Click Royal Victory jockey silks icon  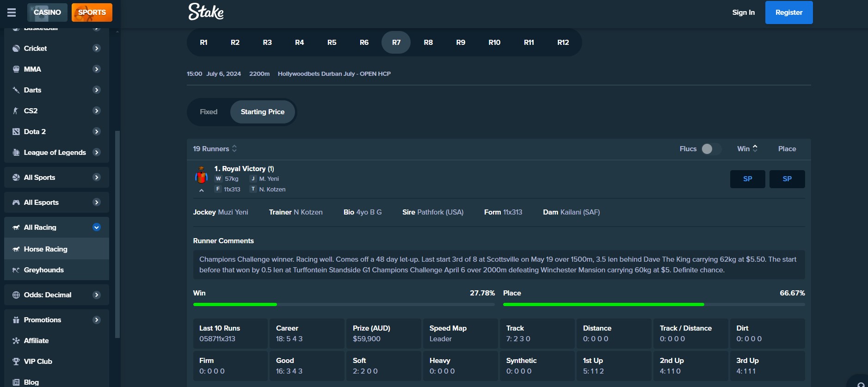pos(201,175)
